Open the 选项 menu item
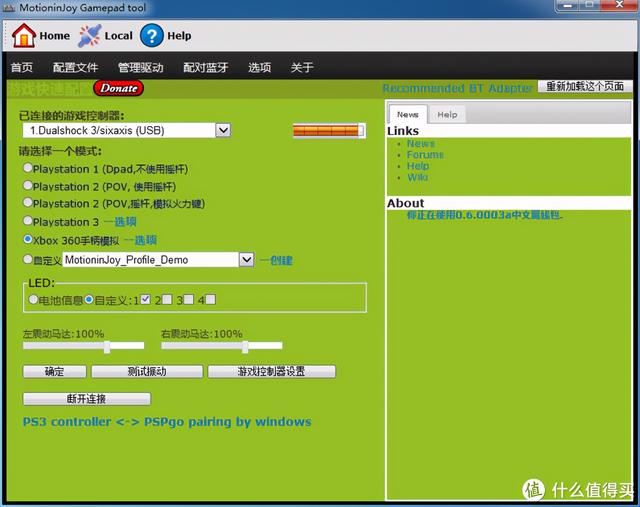The height and width of the screenshot is (507, 640). click(260, 67)
